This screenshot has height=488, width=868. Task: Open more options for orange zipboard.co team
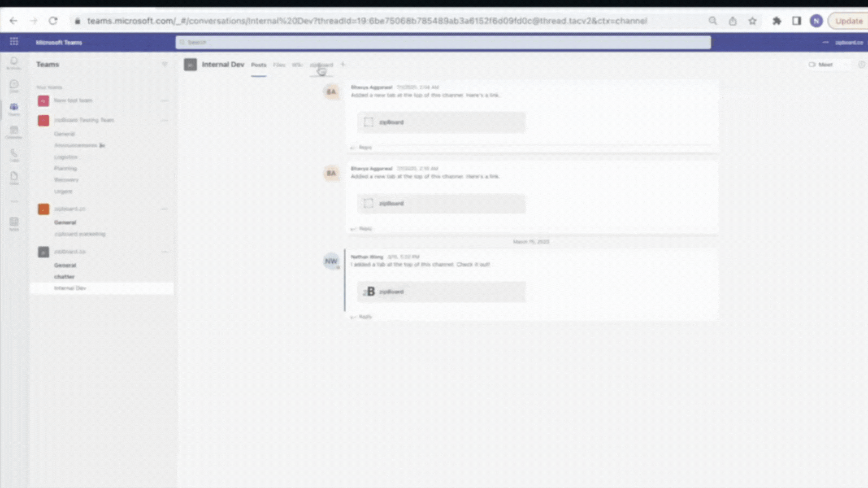(x=164, y=209)
